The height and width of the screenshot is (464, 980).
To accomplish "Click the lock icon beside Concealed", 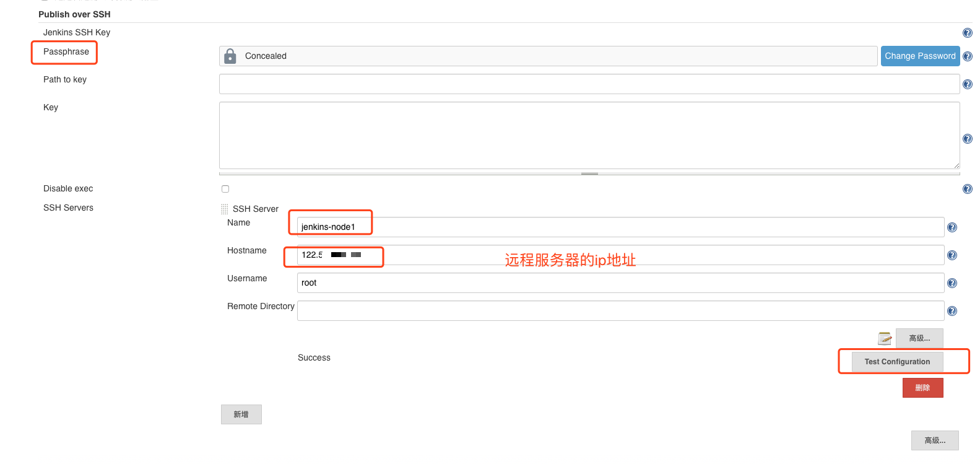I will pos(230,56).
